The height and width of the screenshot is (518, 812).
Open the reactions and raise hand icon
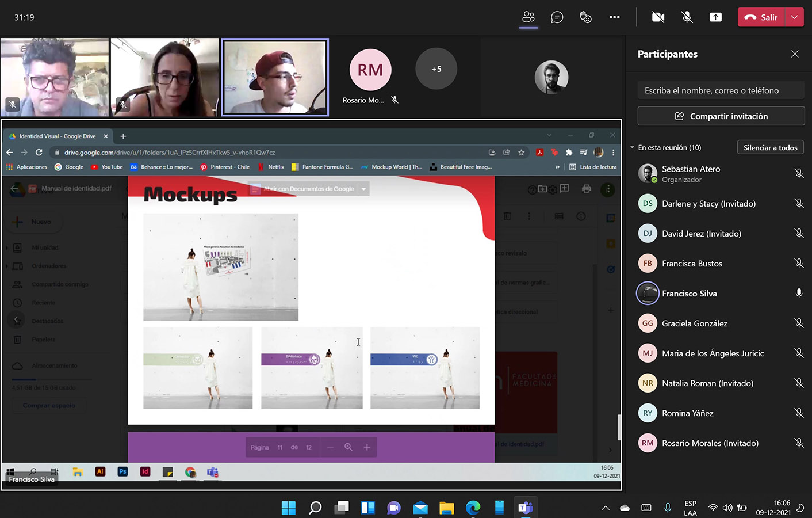click(585, 17)
